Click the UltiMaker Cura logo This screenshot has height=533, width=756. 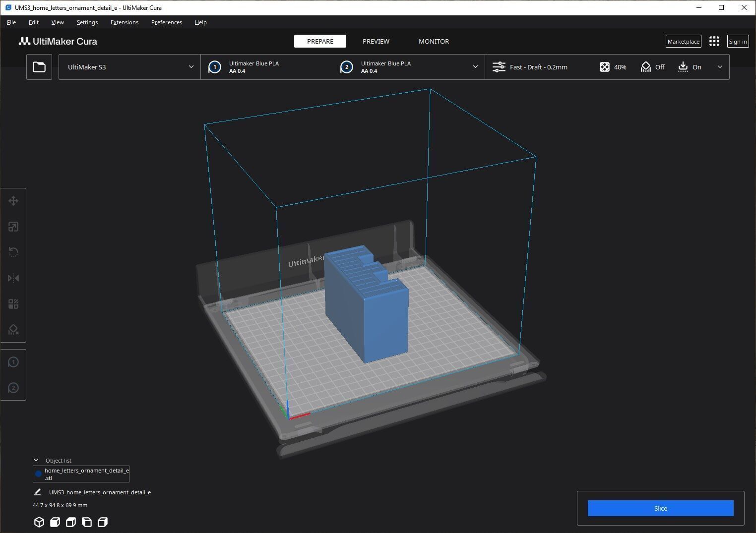[x=58, y=42]
